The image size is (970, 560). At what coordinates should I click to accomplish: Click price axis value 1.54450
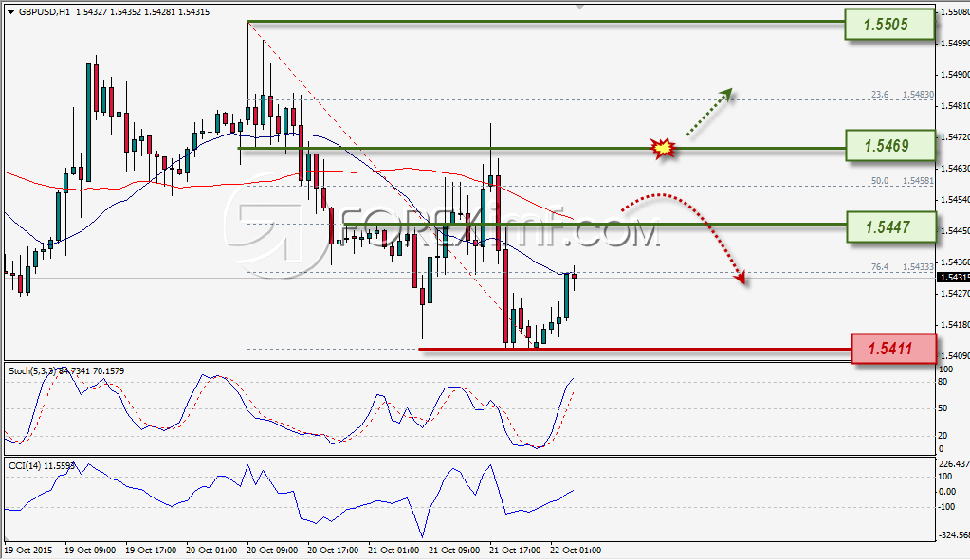click(x=955, y=230)
